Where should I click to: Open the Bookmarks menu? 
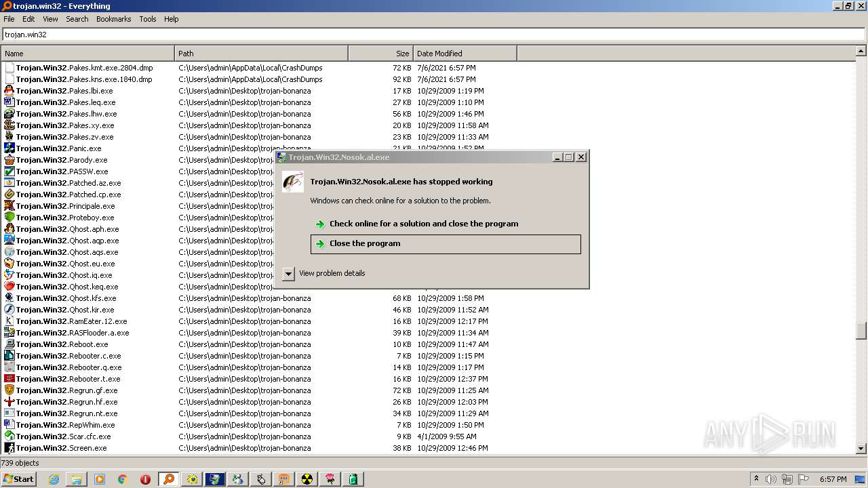pyautogui.click(x=113, y=19)
